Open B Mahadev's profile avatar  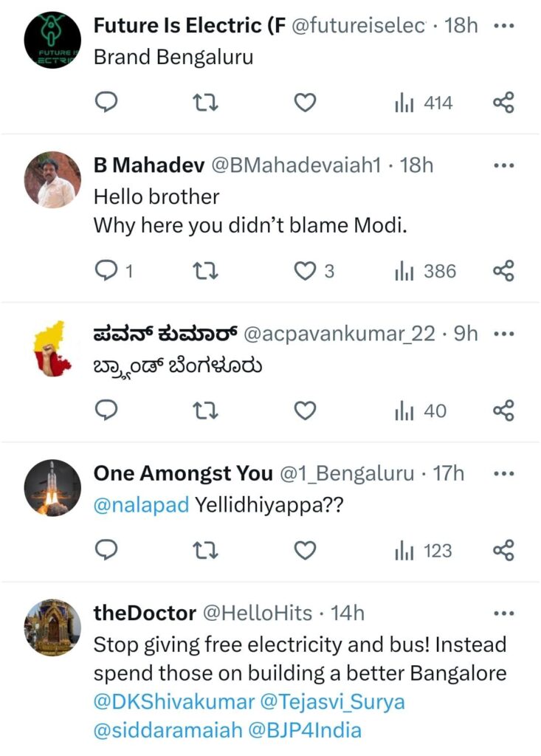click(x=52, y=179)
